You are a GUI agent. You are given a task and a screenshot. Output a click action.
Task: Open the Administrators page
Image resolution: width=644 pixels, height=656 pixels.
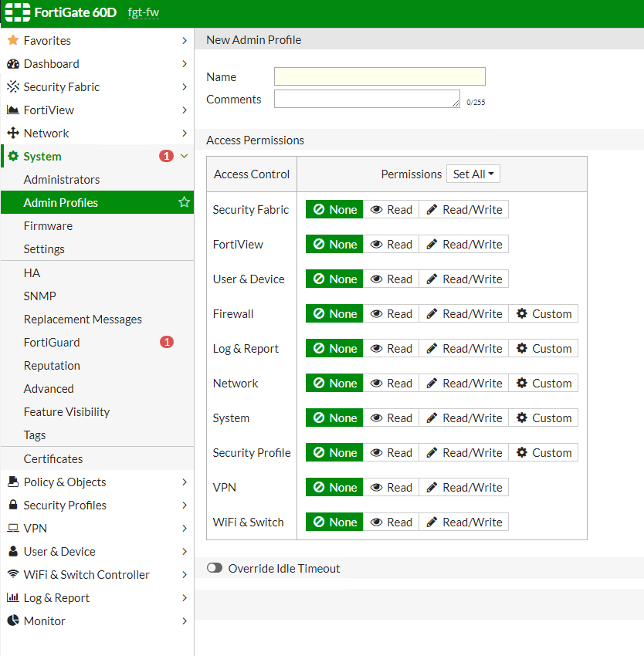coord(62,179)
